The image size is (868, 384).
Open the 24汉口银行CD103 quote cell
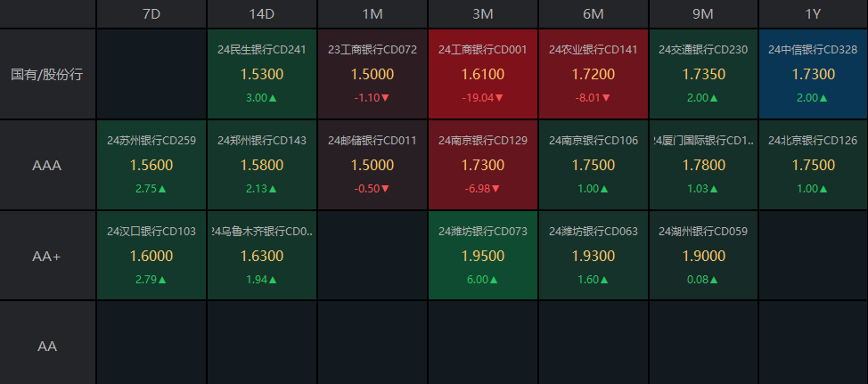[151, 256]
